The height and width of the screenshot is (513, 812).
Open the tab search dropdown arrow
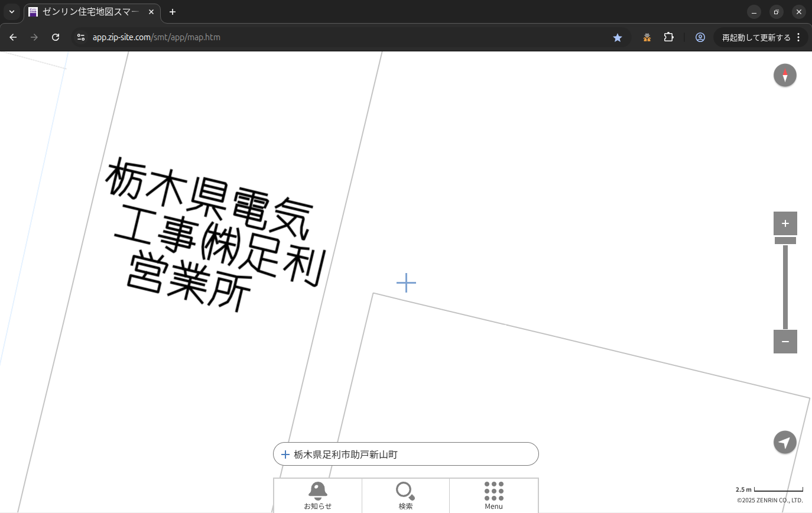click(12, 12)
